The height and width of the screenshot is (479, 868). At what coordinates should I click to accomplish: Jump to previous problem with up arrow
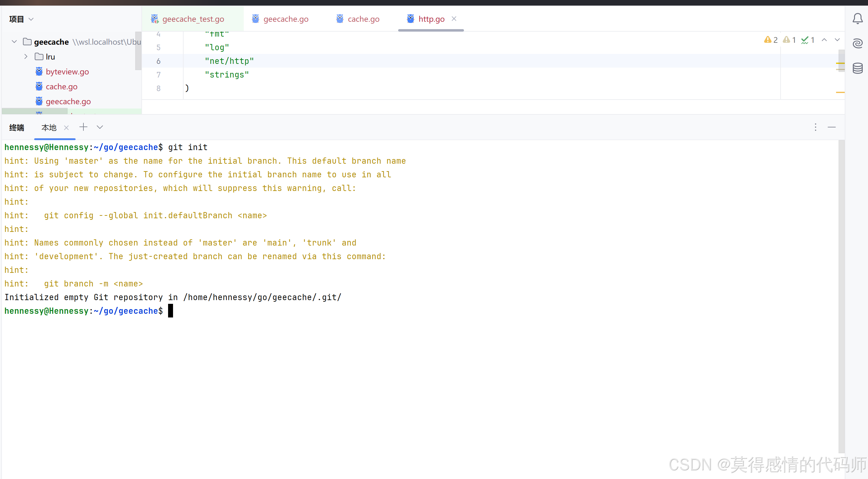point(824,40)
